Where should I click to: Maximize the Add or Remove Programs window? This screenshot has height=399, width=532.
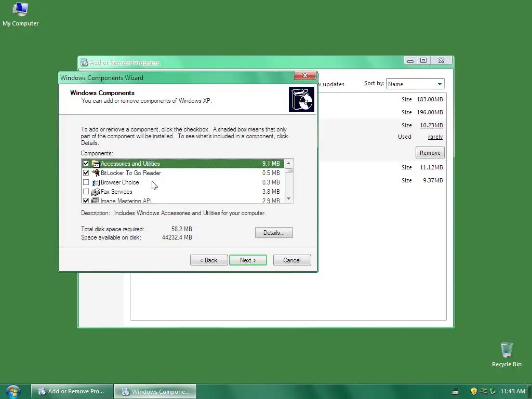pyautogui.click(x=423, y=60)
